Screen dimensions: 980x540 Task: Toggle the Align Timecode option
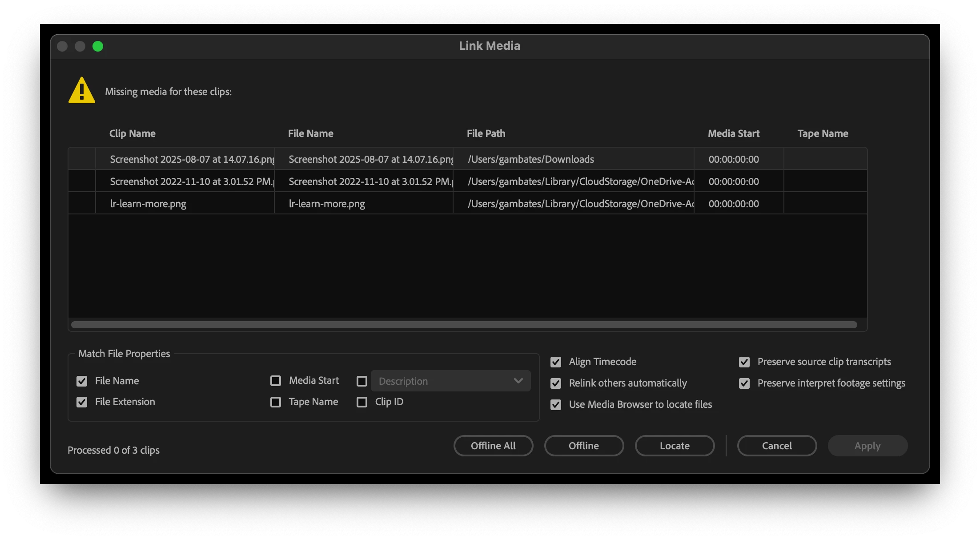(x=556, y=362)
